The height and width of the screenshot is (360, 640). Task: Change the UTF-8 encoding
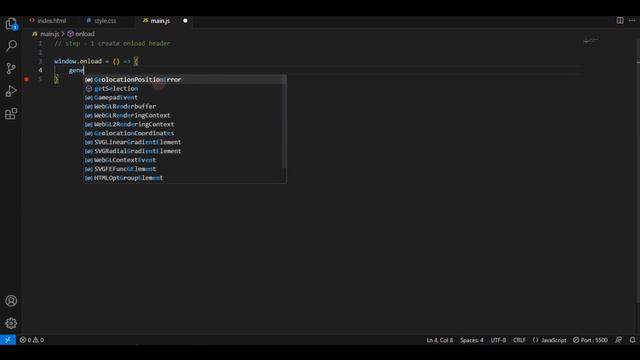click(498, 340)
